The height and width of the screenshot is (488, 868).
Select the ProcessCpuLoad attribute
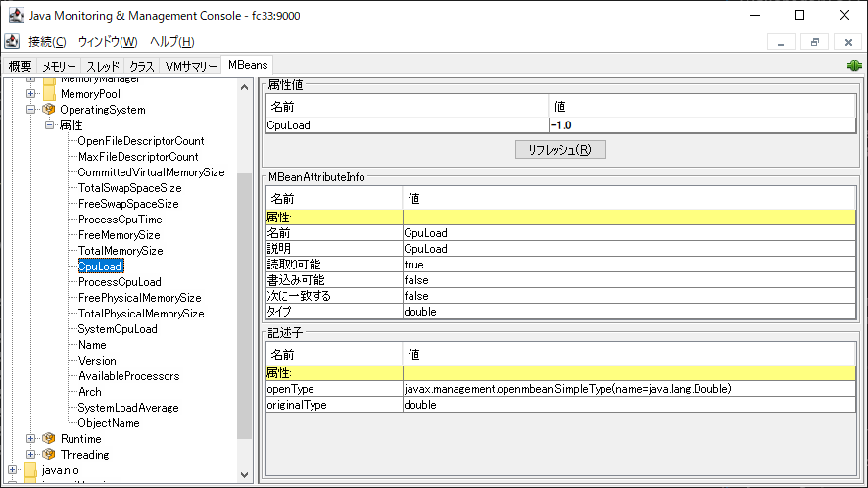pos(120,282)
